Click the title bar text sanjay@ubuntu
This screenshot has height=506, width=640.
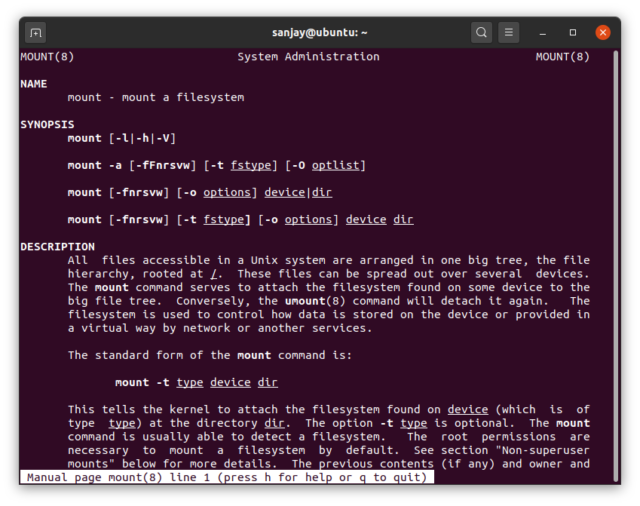(319, 32)
